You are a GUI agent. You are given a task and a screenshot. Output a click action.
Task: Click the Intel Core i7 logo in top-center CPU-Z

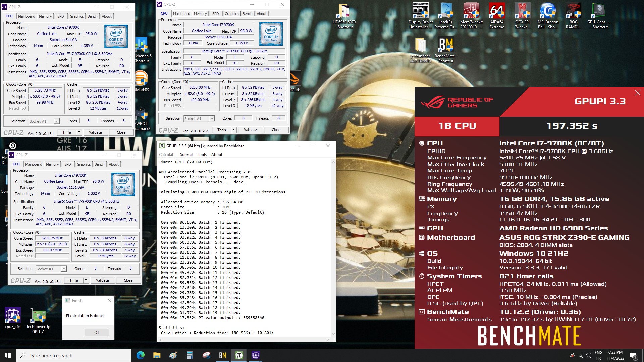271,34
